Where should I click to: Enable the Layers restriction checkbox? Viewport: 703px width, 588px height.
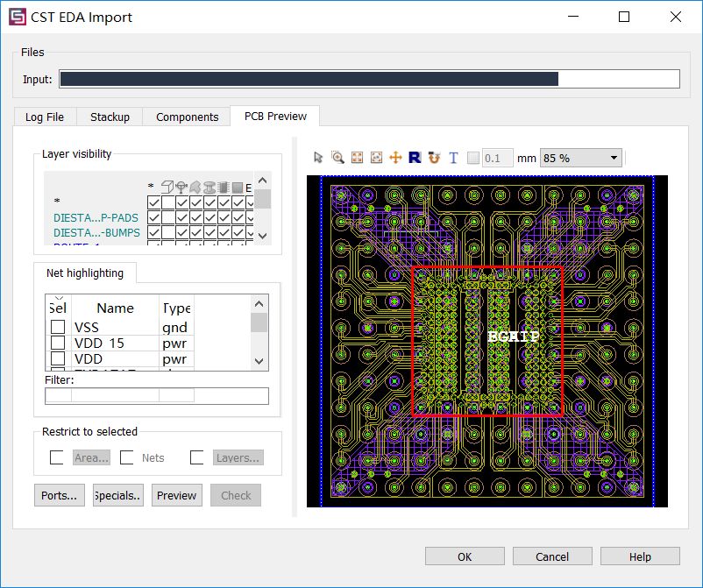click(x=197, y=457)
